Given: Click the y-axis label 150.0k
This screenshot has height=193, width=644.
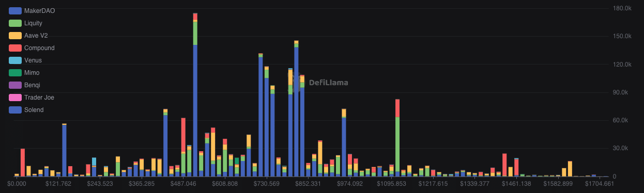Looking at the screenshot, I should 622,37.
